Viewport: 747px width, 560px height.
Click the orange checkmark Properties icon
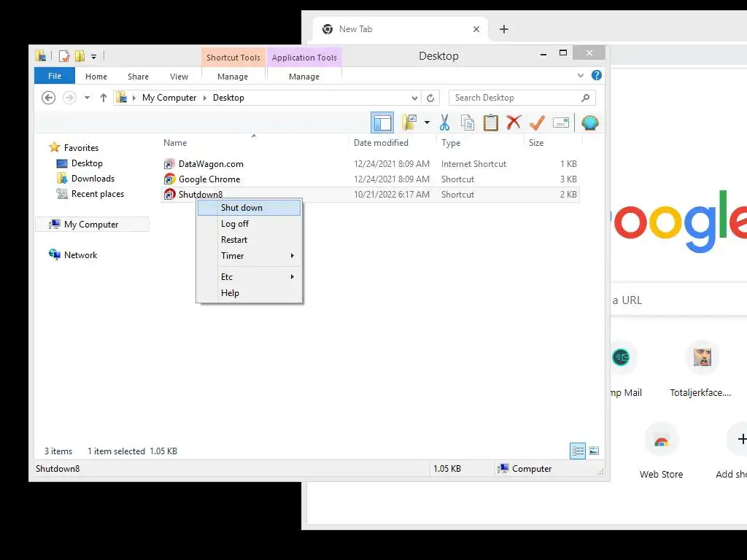(537, 122)
